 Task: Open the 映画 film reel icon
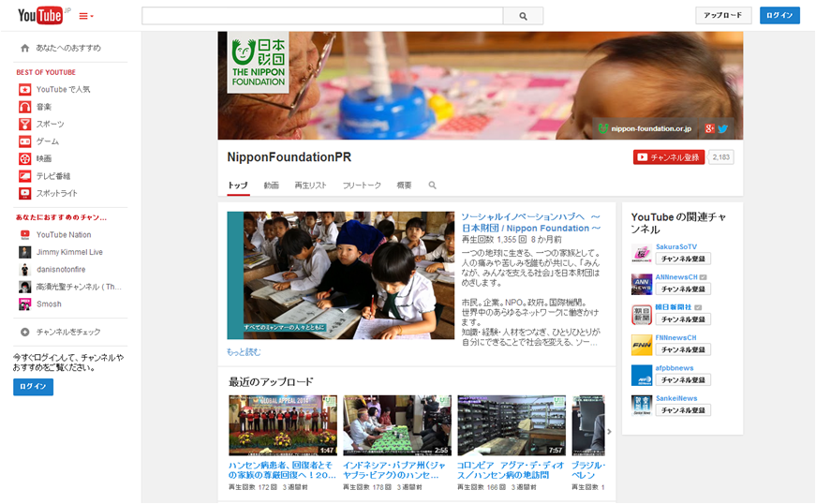pyautogui.click(x=25, y=158)
